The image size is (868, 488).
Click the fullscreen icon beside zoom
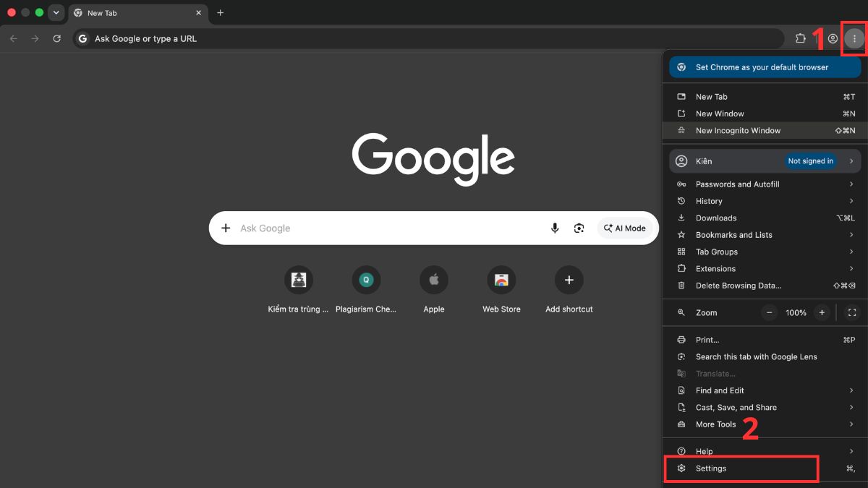click(852, 312)
